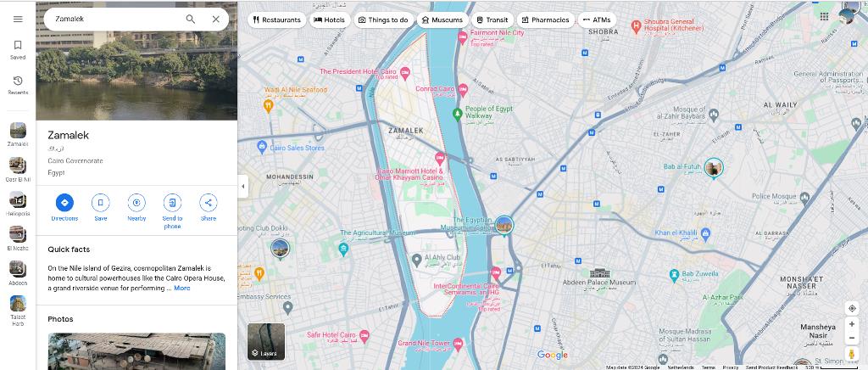
Task: Open Terms link in map footer
Action: (x=708, y=367)
